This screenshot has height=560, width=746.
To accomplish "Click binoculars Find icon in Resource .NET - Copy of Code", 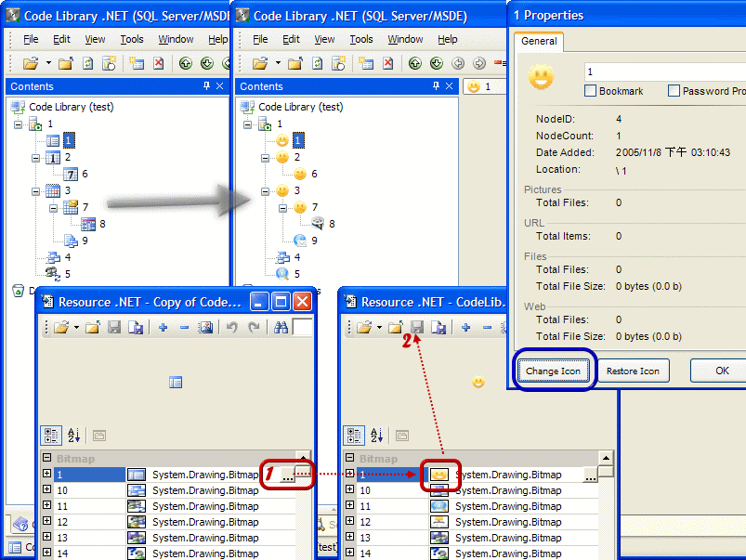I will point(281,327).
